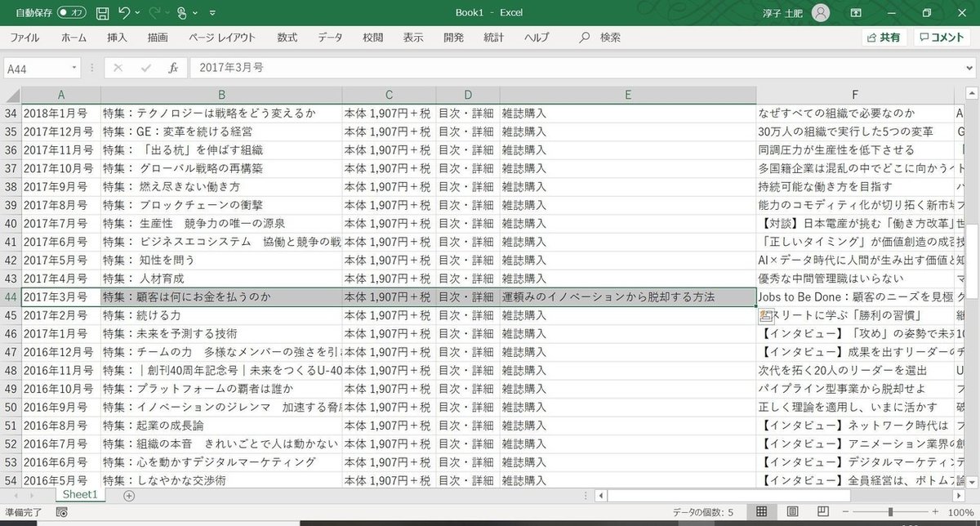Select column B header
This screenshot has height=526, width=980.
(221, 95)
